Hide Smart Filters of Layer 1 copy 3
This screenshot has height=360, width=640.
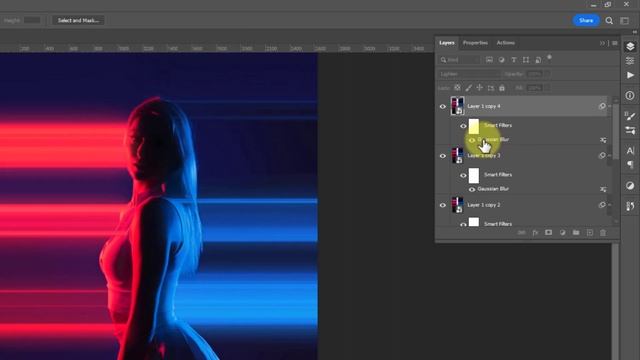pos(463,176)
